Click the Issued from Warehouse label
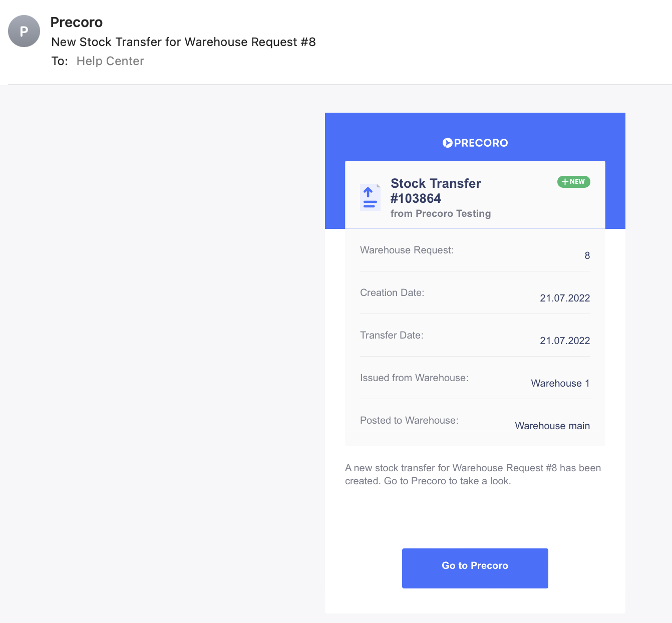Viewport: 672px width, 623px height. [414, 378]
